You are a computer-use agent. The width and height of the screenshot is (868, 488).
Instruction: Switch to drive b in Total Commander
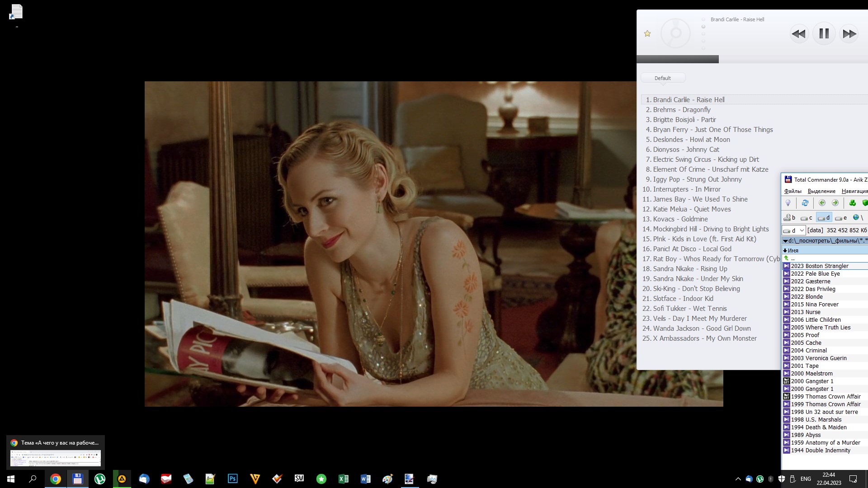pos(790,218)
